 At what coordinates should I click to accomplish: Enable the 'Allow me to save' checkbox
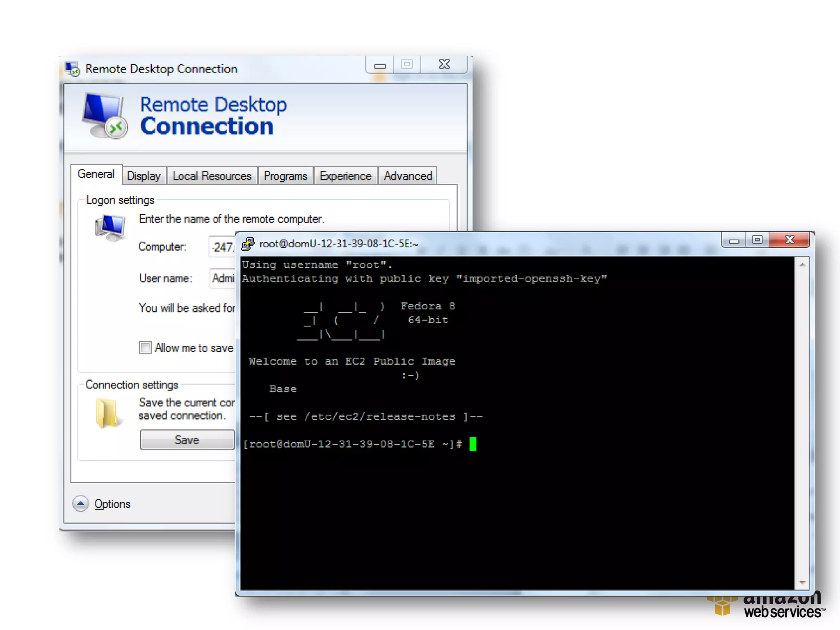[145, 347]
